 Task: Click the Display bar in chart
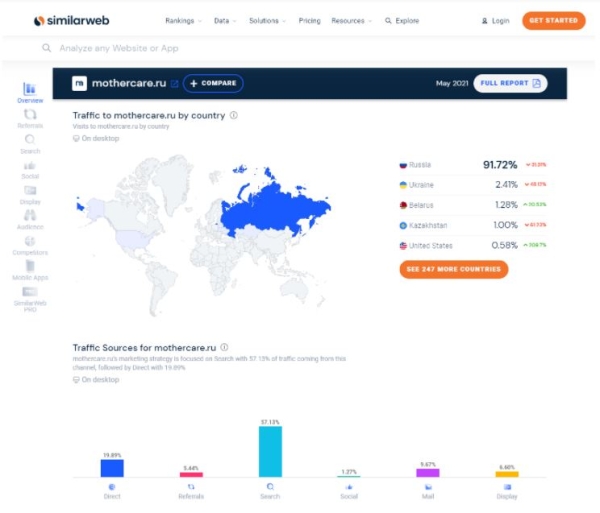click(x=507, y=474)
